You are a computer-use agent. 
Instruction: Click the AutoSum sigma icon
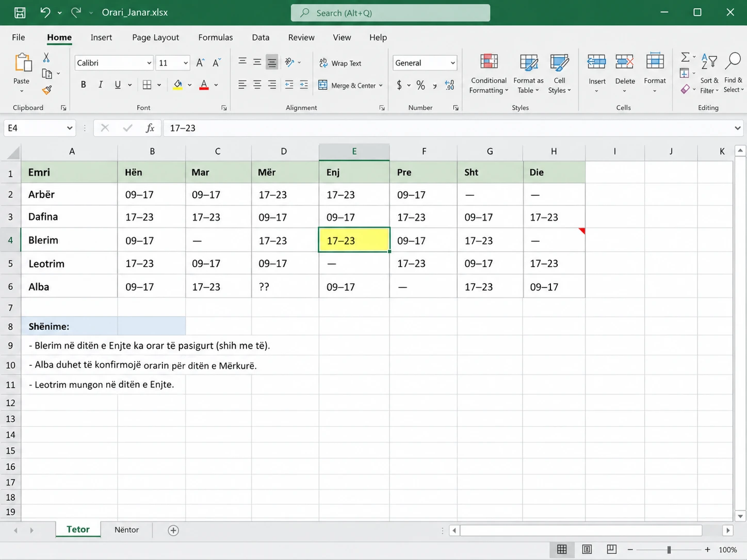685,57
